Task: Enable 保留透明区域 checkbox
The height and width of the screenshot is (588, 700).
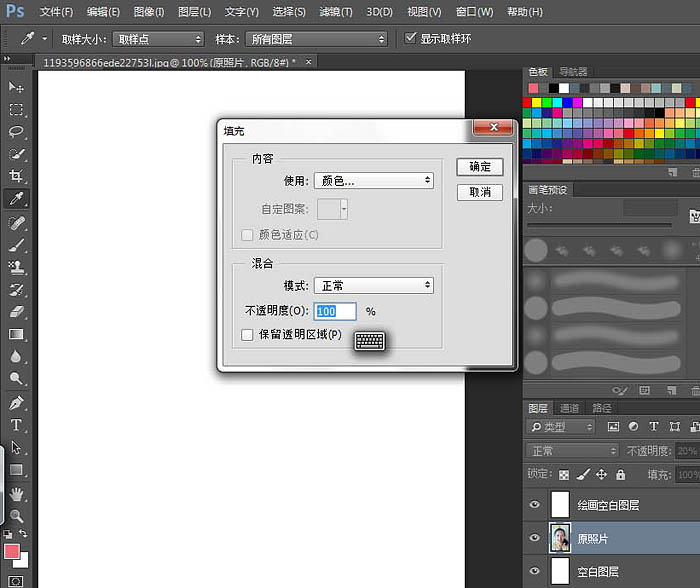Action: coord(247,334)
